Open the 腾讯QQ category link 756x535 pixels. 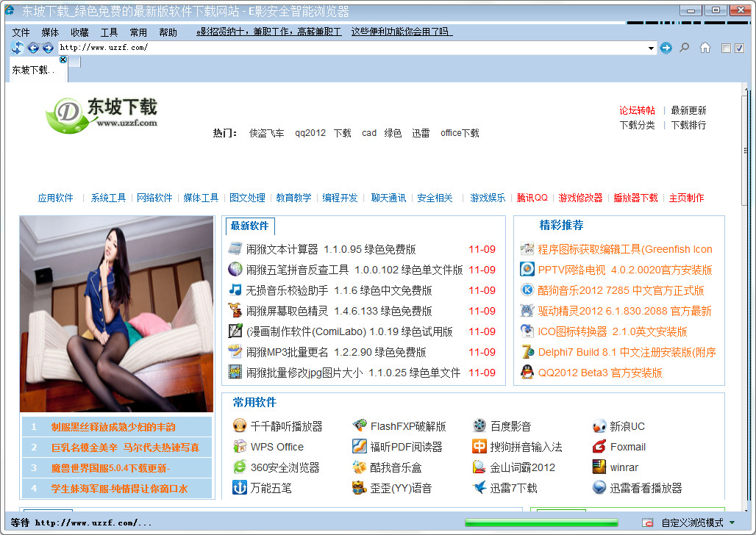click(x=532, y=198)
